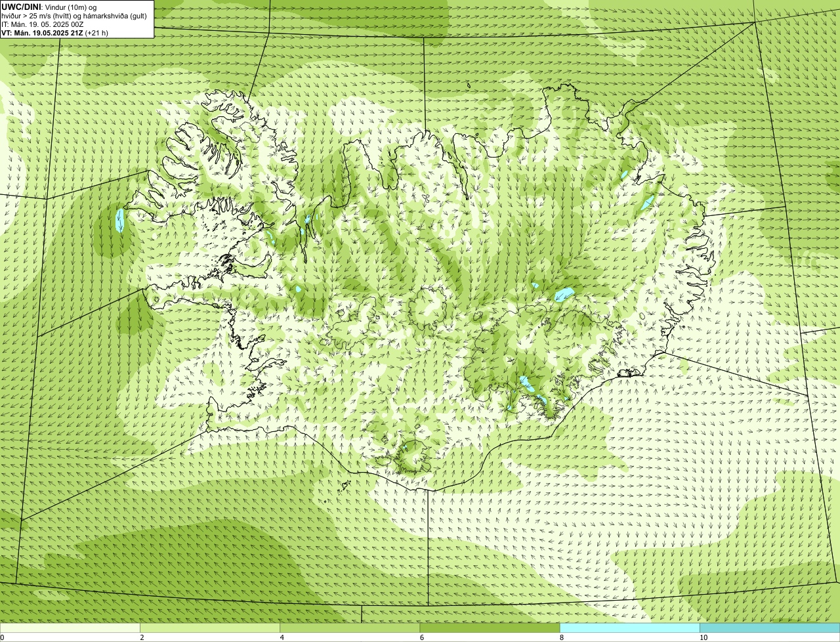Click the 'UWC/DINI' title in legend box
The height and width of the screenshot is (642, 840).
tap(22, 7)
